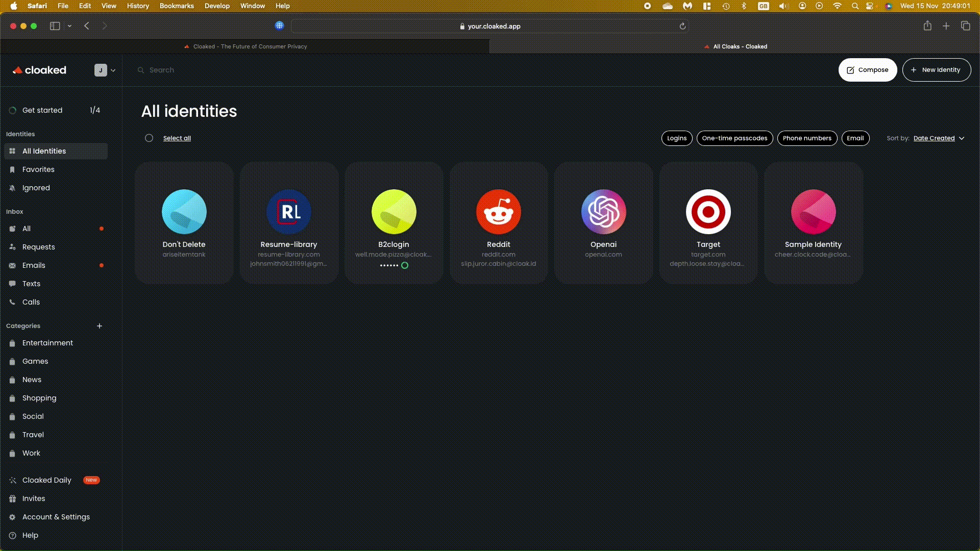This screenshot has height=551, width=980.
Task: Open macOS Control Center in menu bar
Action: click(x=870, y=6)
